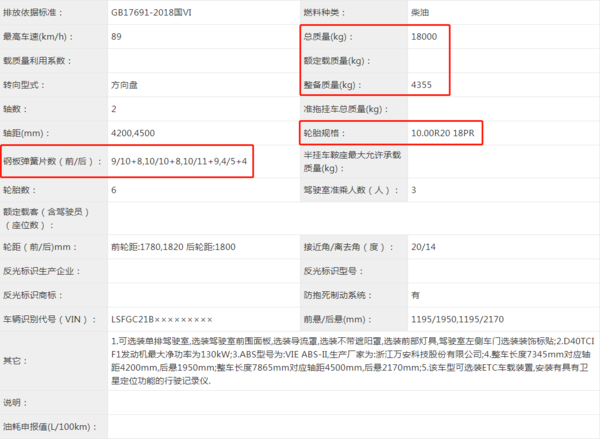Click the tire specification 10.00R20 18PR

pyautogui.click(x=444, y=133)
